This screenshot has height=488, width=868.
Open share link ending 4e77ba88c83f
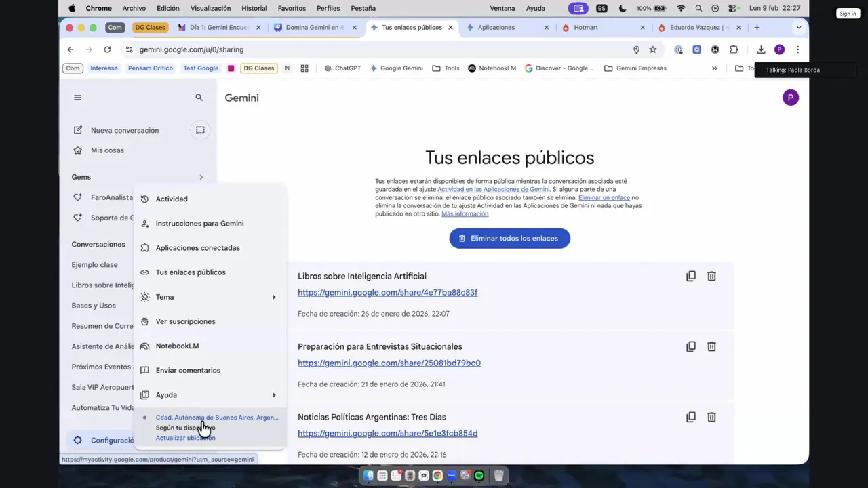387,293
